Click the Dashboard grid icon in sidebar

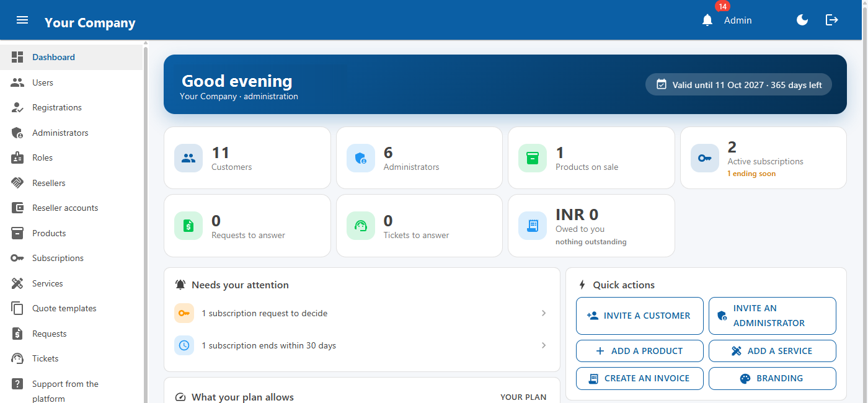point(17,57)
